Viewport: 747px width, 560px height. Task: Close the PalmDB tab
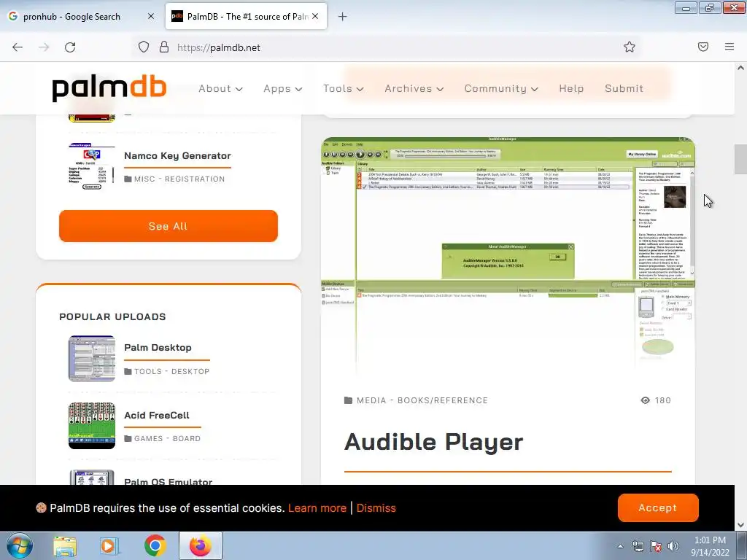315,16
